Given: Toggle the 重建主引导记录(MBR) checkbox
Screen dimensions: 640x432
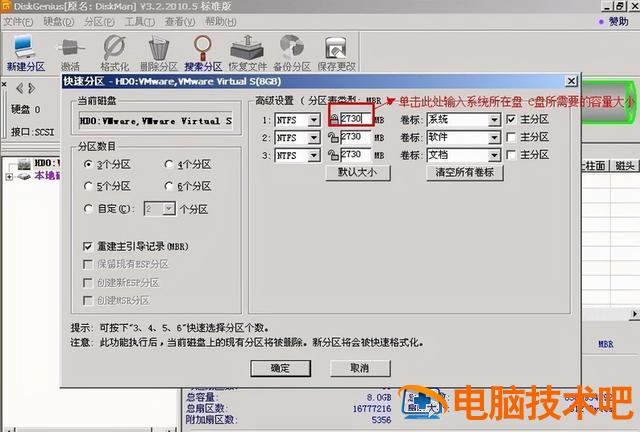Looking at the screenshot, I should tap(89, 246).
